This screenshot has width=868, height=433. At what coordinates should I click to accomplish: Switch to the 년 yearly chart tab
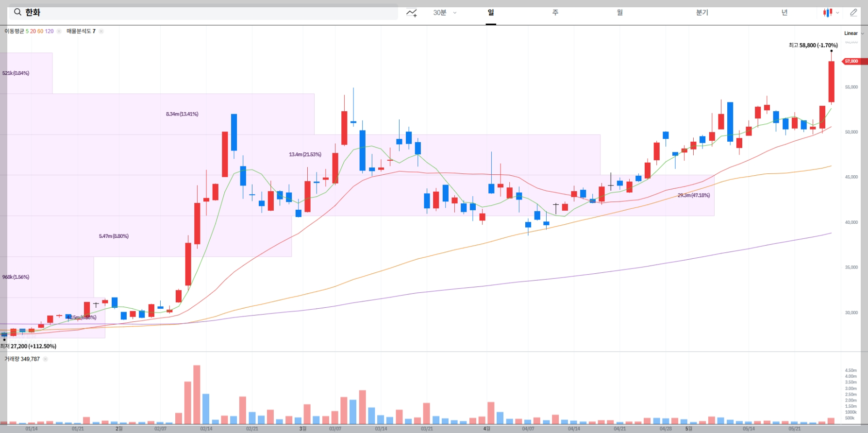point(785,13)
